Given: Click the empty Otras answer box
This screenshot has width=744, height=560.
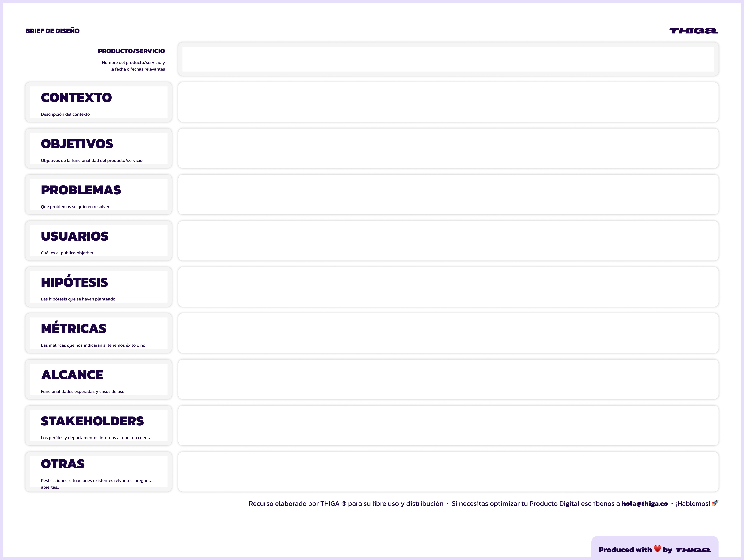Looking at the screenshot, I should 448,472.
